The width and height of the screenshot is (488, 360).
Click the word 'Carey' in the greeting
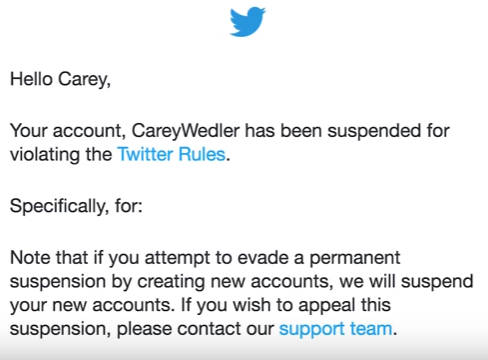[x=83, y=80]
